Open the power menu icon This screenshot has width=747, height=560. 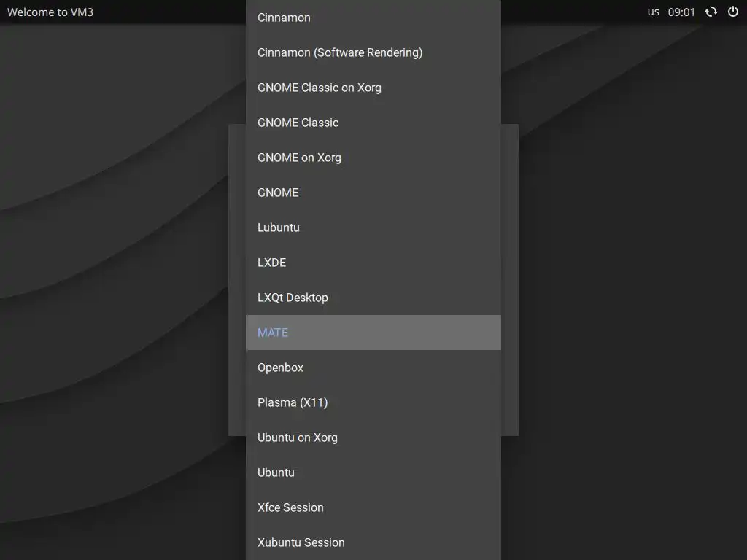(x=732, y=12)
